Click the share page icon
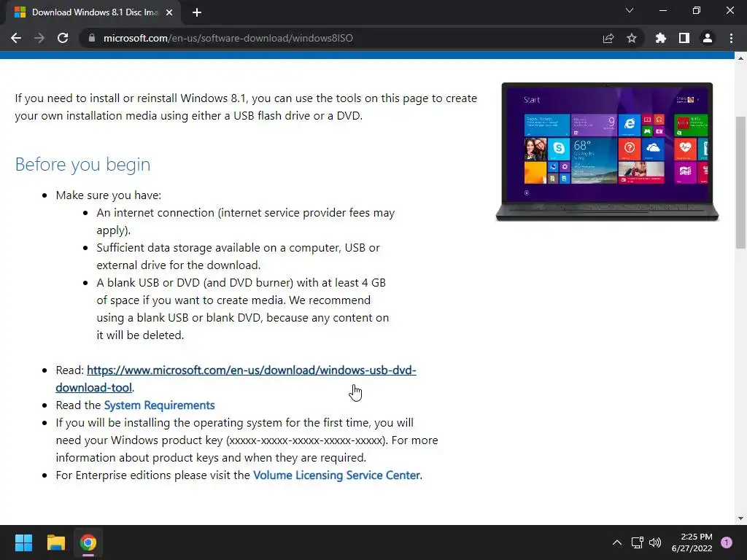This screenshot has width=747, height=560. click(608, 38)
